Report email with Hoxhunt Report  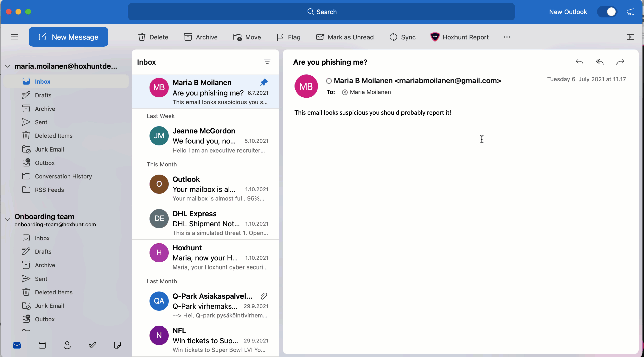click(460, 37)
